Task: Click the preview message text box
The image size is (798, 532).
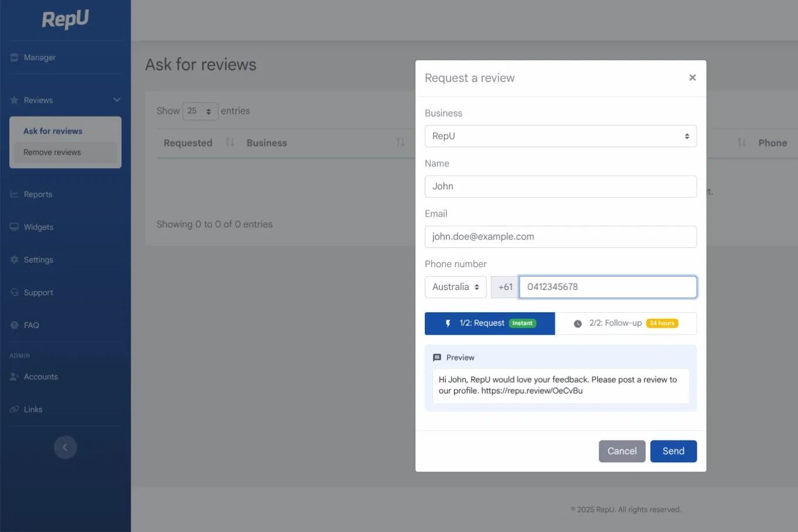Action: 561,386
